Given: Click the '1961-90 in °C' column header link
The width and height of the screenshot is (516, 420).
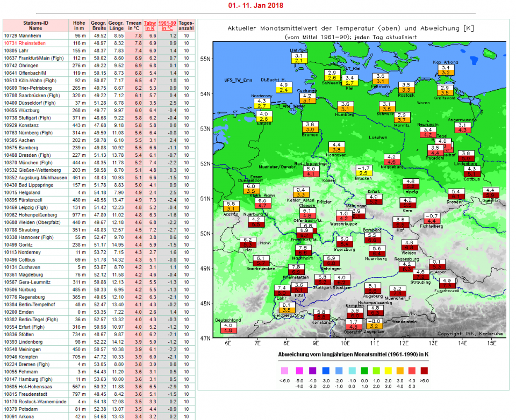Looking at the screenshot, I should [x=169, y=26].
